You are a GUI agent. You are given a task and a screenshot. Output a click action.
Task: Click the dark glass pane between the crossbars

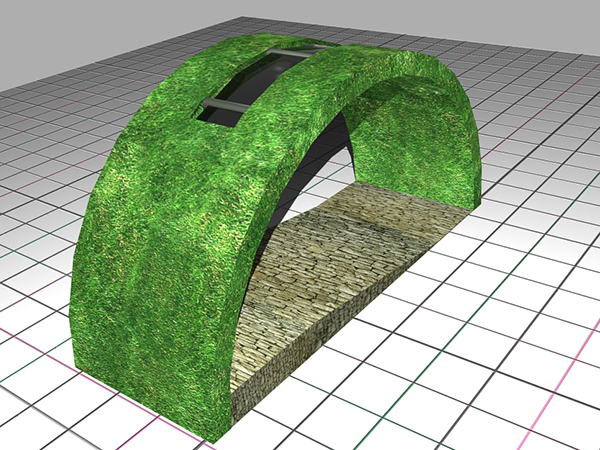[262, 78]
